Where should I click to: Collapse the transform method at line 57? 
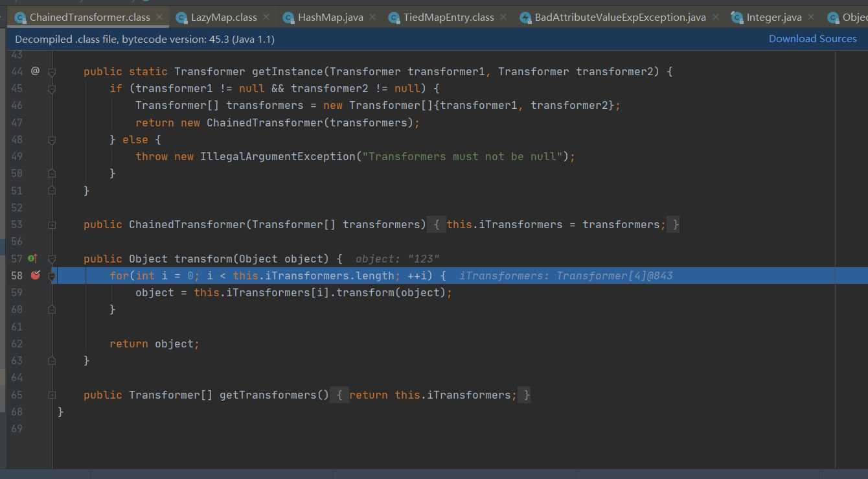52,259
